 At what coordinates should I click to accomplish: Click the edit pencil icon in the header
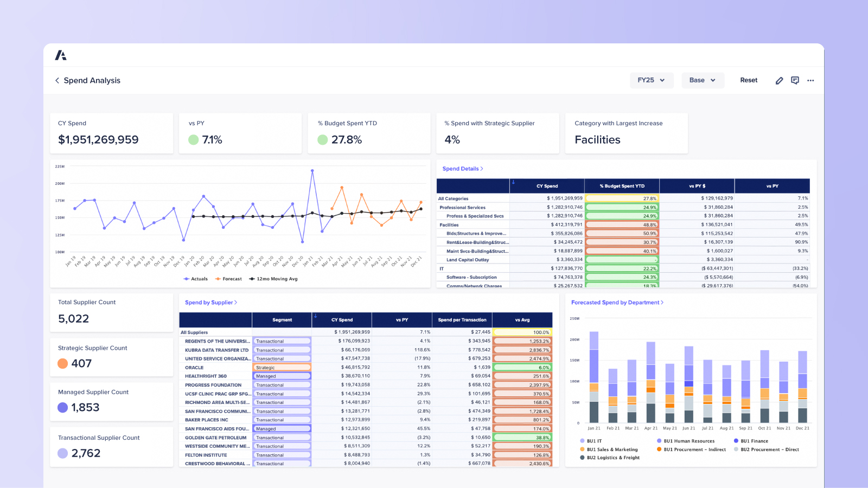(x=779, y=80)
